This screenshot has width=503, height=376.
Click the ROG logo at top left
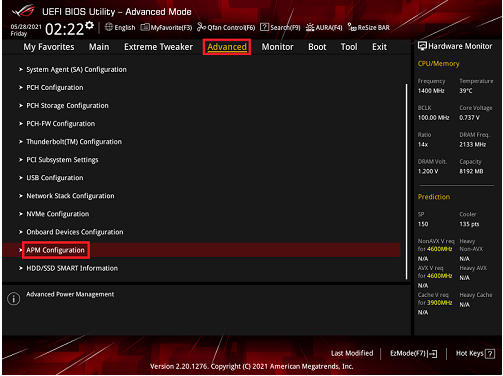tap(23, 10)
